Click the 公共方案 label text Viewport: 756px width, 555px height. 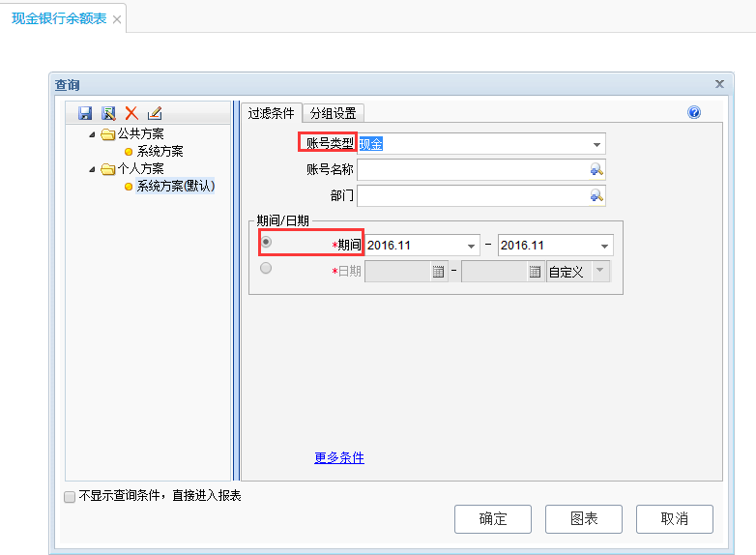click(141, 133)
